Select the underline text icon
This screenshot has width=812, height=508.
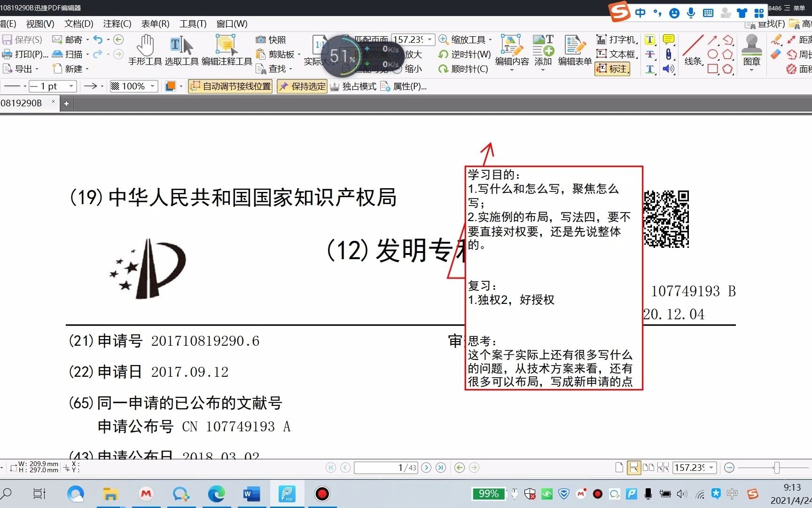(650, 69)
